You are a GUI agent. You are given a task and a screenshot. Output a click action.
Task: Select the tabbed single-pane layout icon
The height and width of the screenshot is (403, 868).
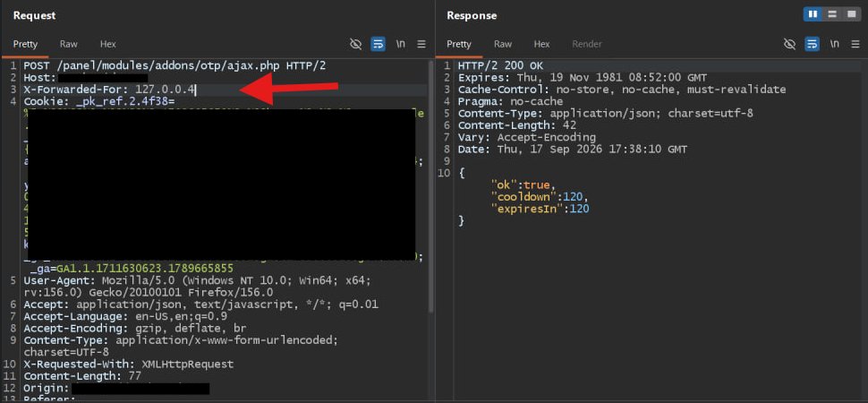[851, 14]
